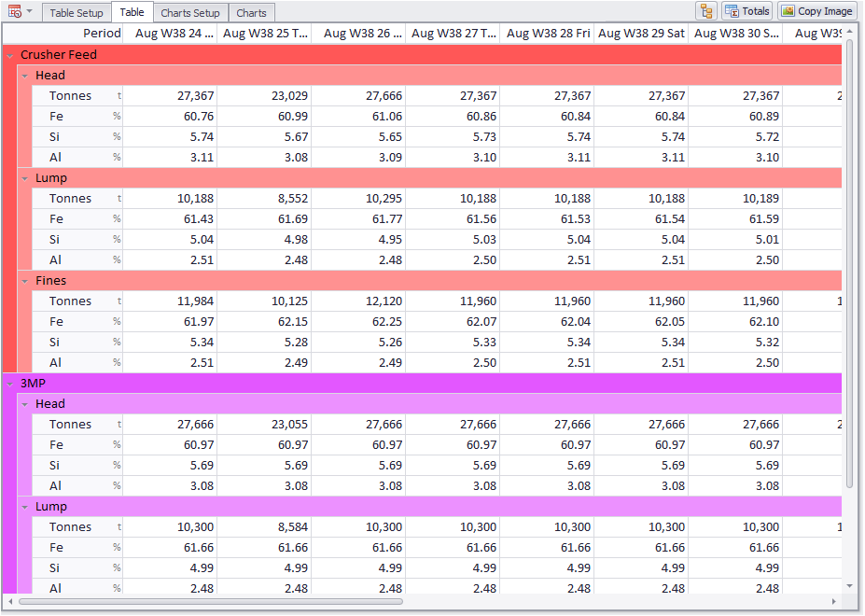865x616 pixels.
Task: Select 3MP Head Tonnes value 23,055
Action: pyautogui.click(x=264, y=425)
